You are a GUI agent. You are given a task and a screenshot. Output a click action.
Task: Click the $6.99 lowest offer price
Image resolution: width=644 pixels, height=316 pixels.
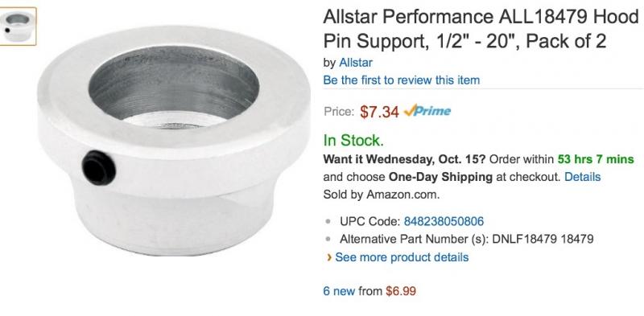click(x=401, y=291)
